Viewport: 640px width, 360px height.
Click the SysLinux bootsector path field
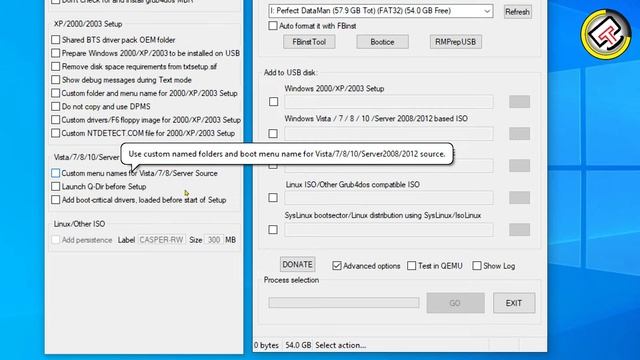(389, 229)
